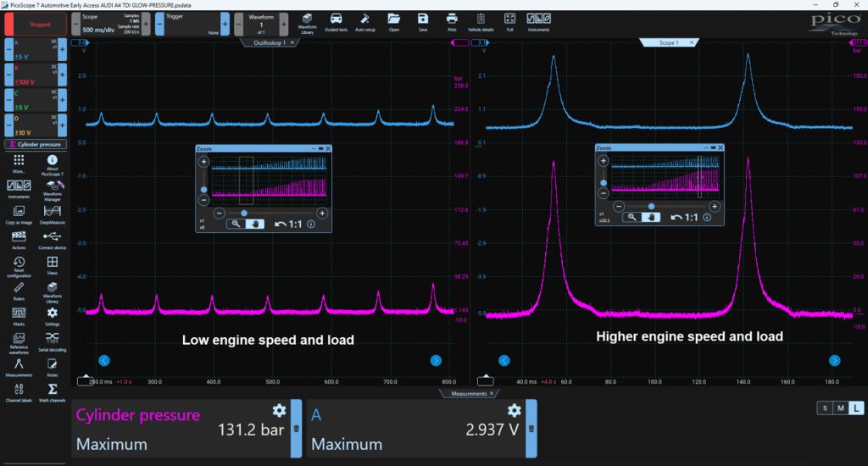Open the Waveform Manager beta tool
Screen dimensions: 868x466
point(52,190)
